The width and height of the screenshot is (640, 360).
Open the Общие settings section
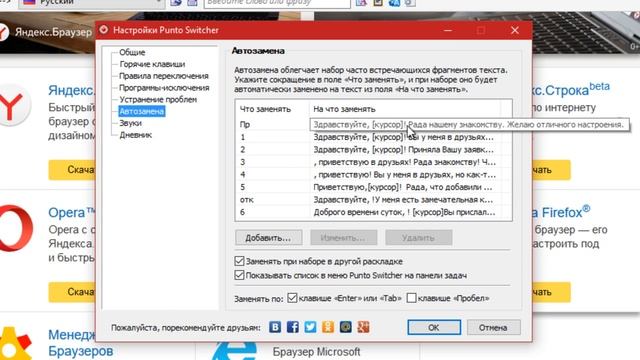132,52
